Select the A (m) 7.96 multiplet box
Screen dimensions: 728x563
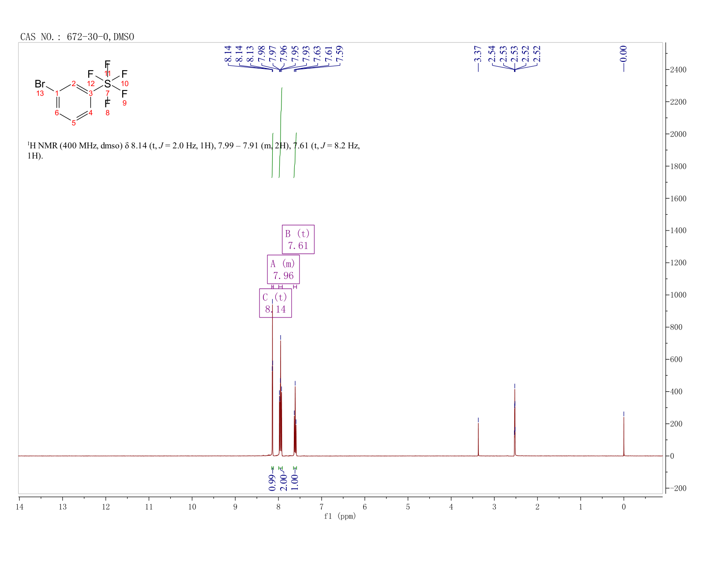pyautogui.click(x=283, y=269)
